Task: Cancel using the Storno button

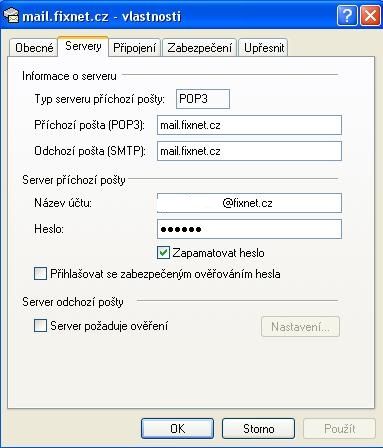Action: [258, 428]
